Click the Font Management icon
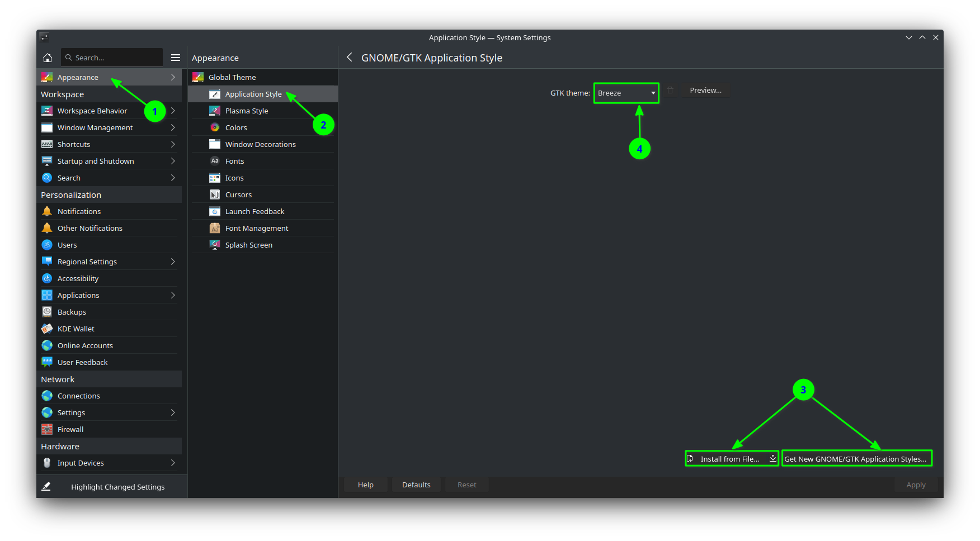The height and width of the screenshot is (541, 980). (215, 228)
